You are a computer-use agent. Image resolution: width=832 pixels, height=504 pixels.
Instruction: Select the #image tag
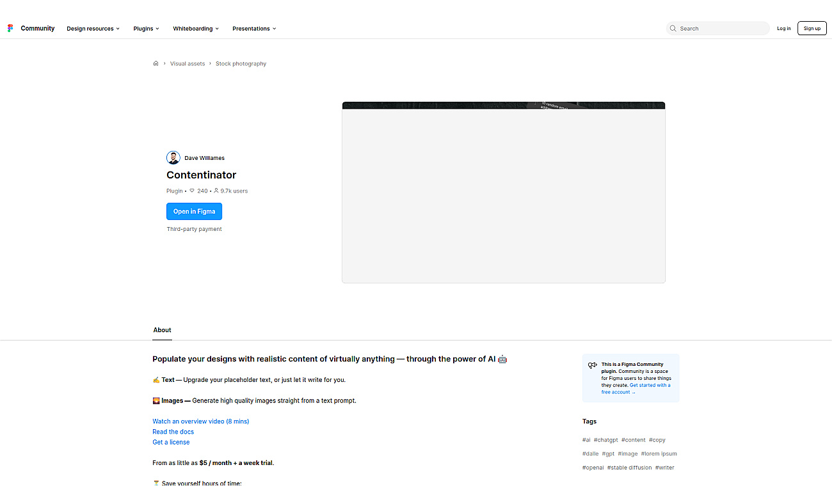pyautogui.click(x=628, y=453)
